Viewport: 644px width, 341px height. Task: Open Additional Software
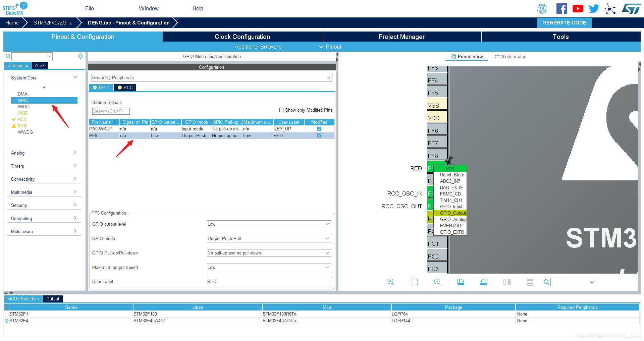point(258,47)
